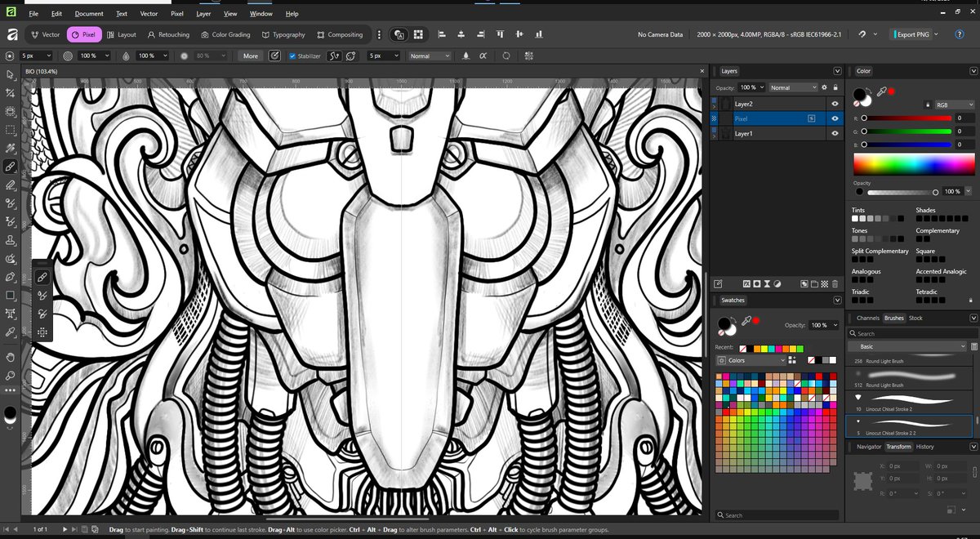Click the Delete Layer trash icon
Viewport: 980px width, 539px height.
(x=835, y=284)
